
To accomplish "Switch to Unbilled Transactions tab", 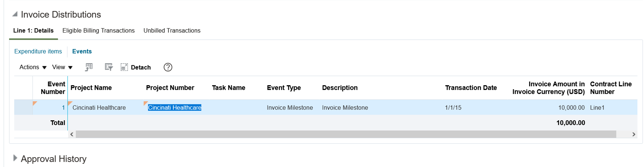I will [172, 31].
